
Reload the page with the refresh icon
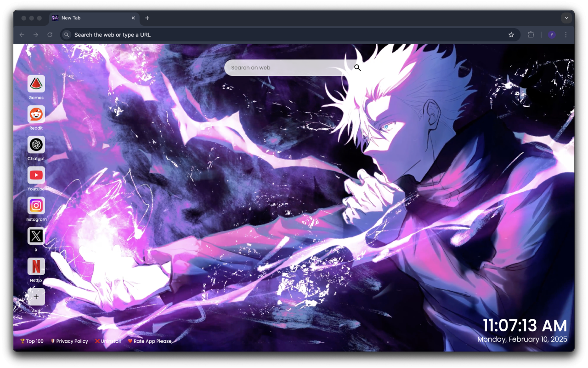(50, 34)
